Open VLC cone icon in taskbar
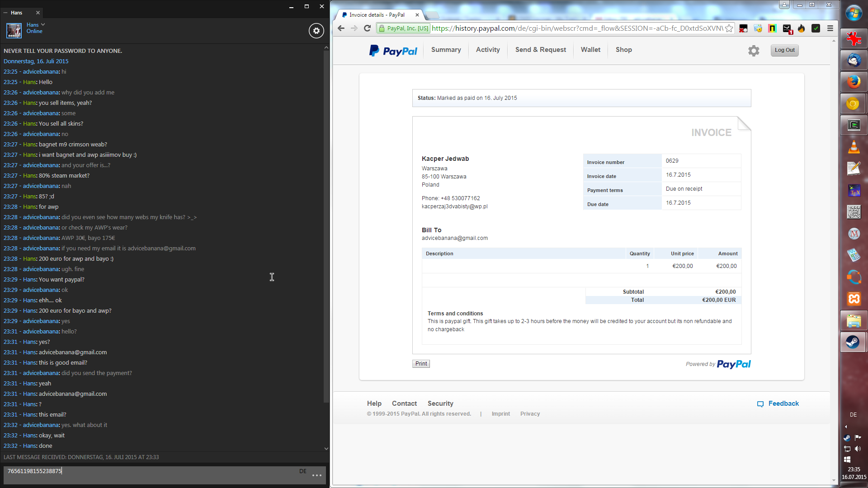 (854, 147)
